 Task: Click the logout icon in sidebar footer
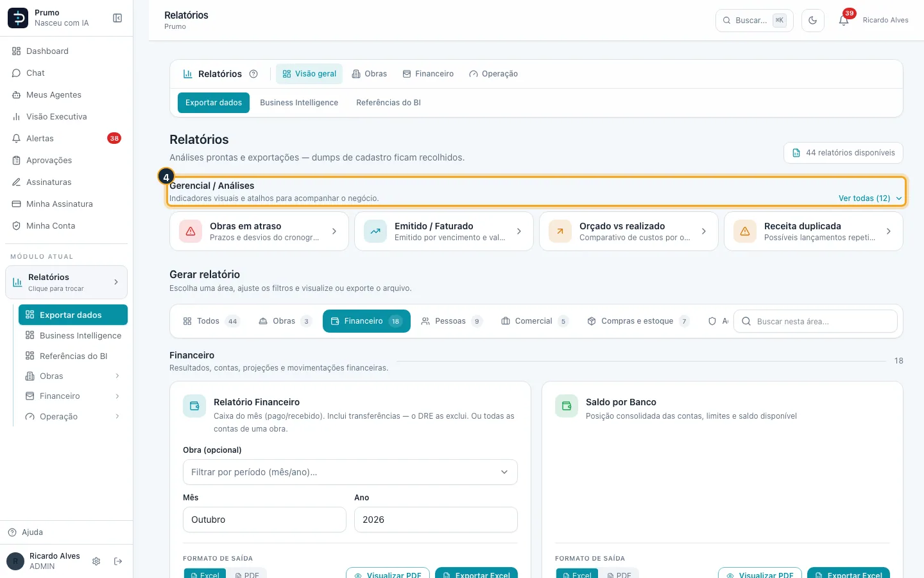click(118, 561)
